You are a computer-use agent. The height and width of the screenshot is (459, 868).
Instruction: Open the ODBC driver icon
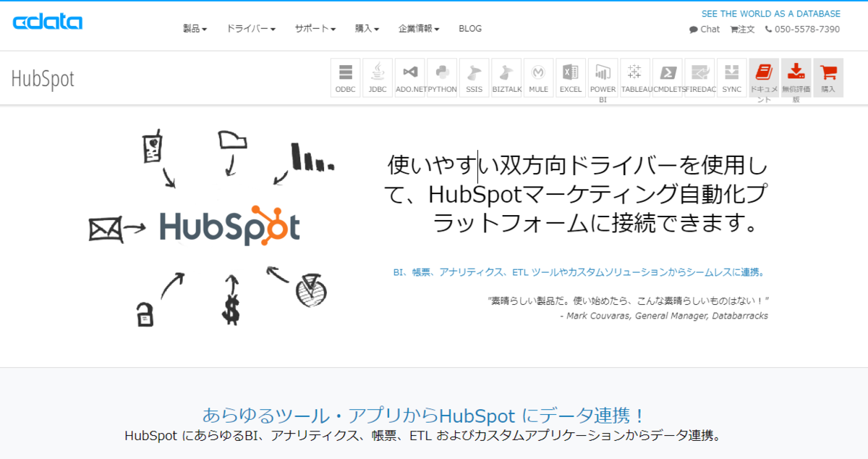346,77
